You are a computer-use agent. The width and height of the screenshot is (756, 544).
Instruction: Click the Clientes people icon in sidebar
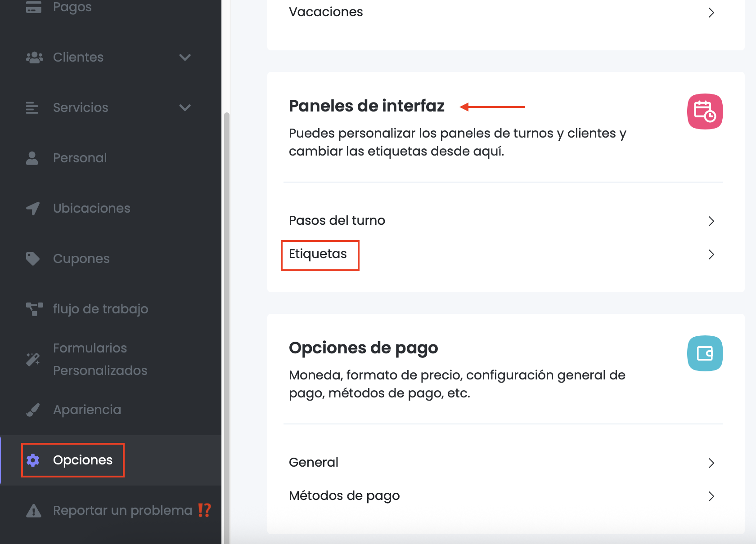point(34,58)
